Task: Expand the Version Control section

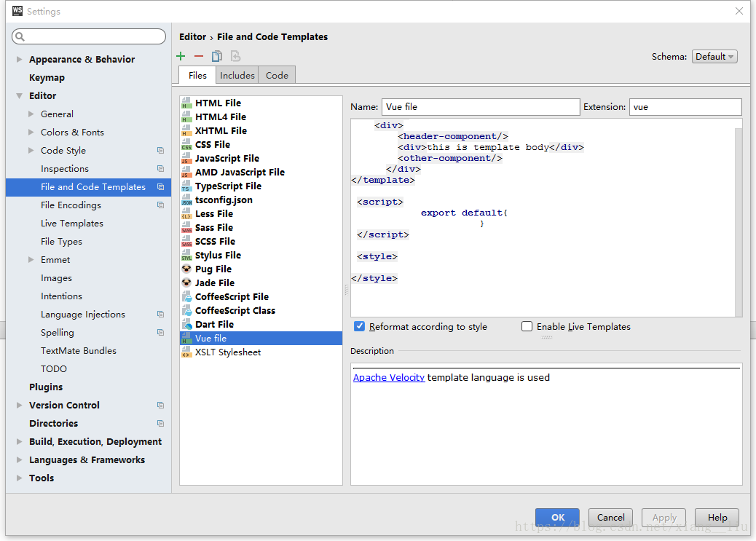Action: click(x=19, y=405)
